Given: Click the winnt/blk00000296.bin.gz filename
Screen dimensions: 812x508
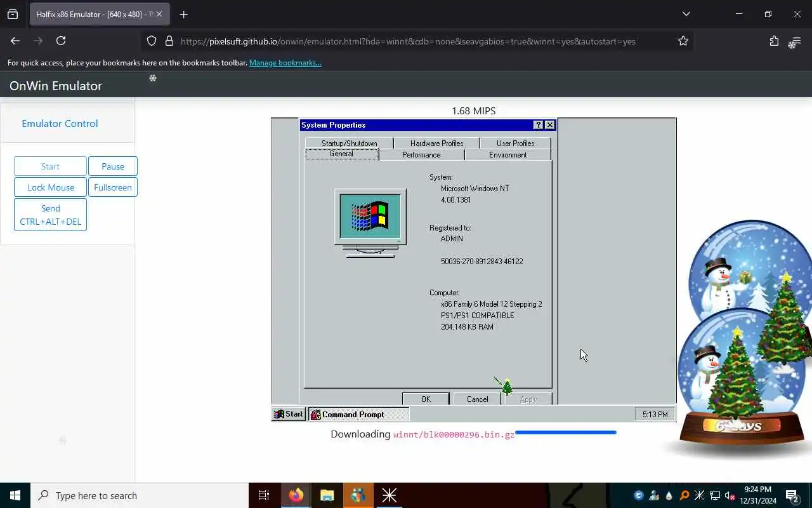Looking at the screenshot, I should pyautogui.click(x=454, y=435).
